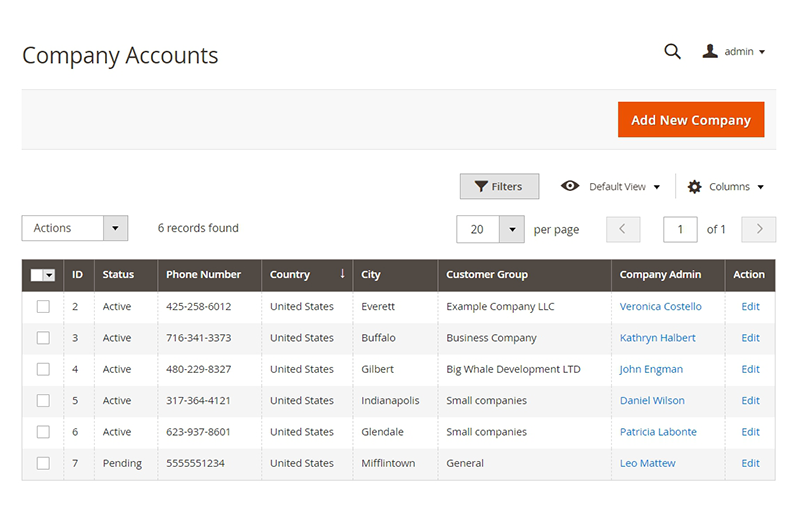Image resolution: width=800 pixels, height=519 pixels.
Task: Click Add New Company button
Action: click(691, 120)
